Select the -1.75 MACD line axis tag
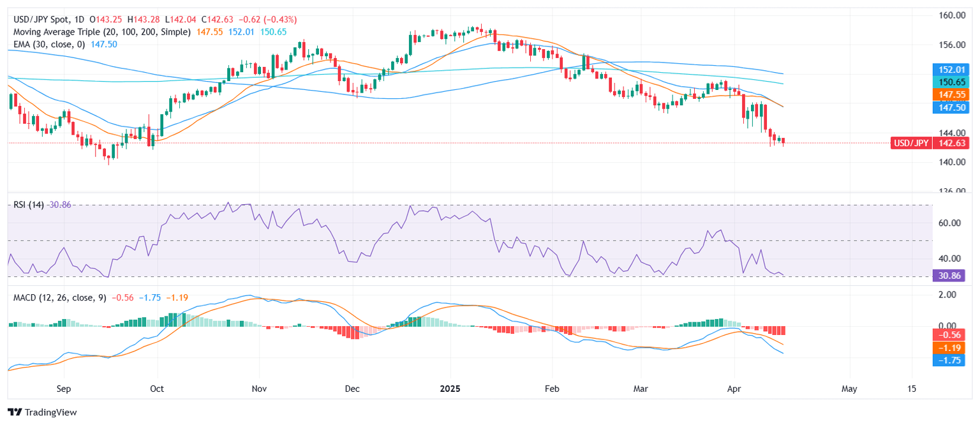The height and width of the screenshot is (425, 980). coord(948,361)
